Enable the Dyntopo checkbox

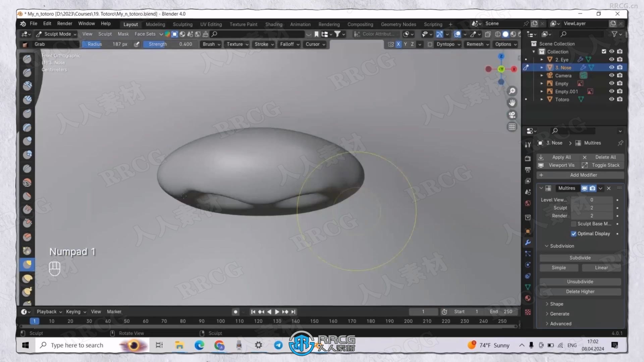[x=430, y=44]
